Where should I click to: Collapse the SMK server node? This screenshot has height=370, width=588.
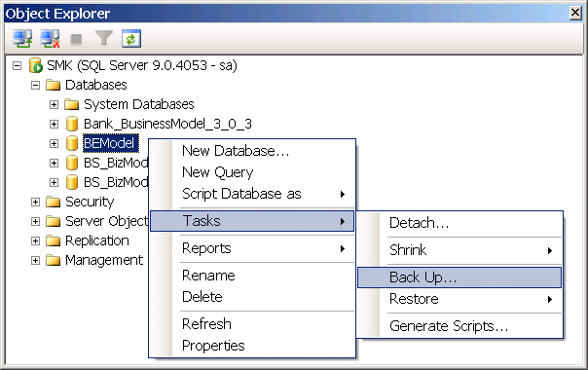[17, 65]
